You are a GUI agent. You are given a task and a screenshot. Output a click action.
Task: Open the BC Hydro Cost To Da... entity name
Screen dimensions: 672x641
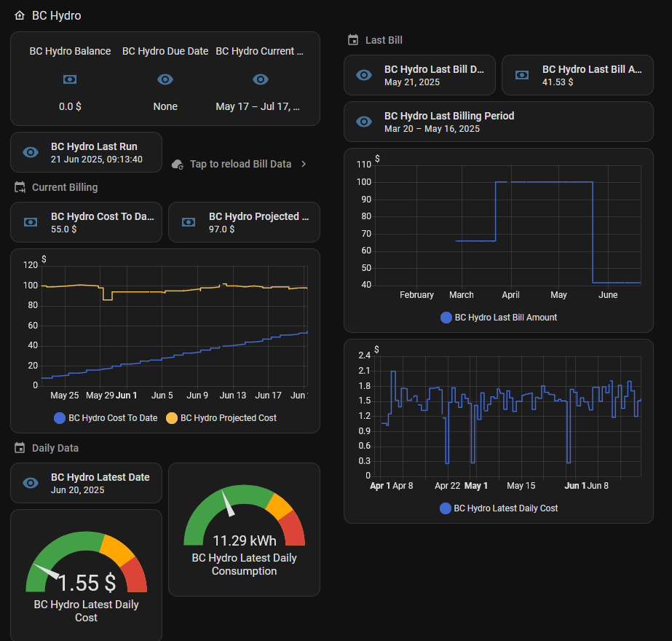(103, 216)
